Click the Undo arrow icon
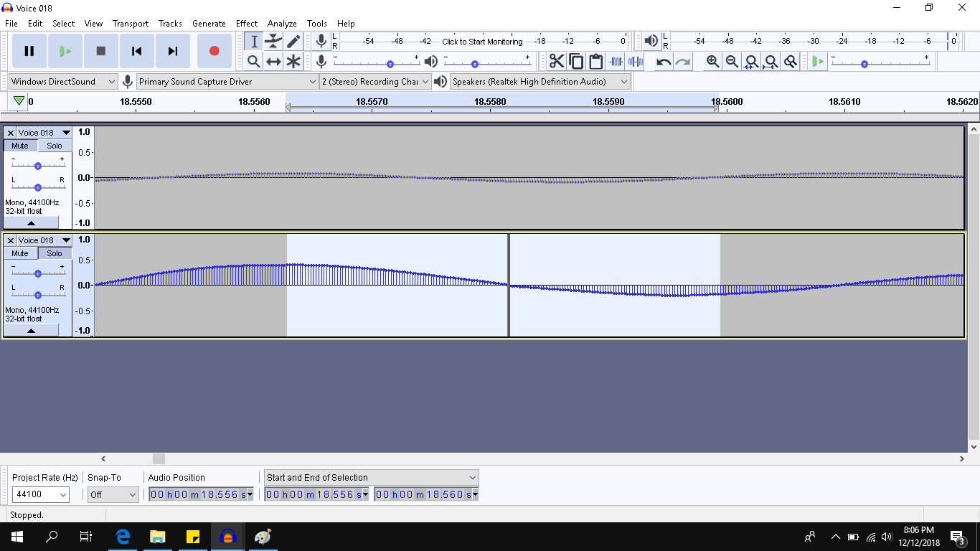This screenshot has height=551, width=980. (x=664, y=62)
